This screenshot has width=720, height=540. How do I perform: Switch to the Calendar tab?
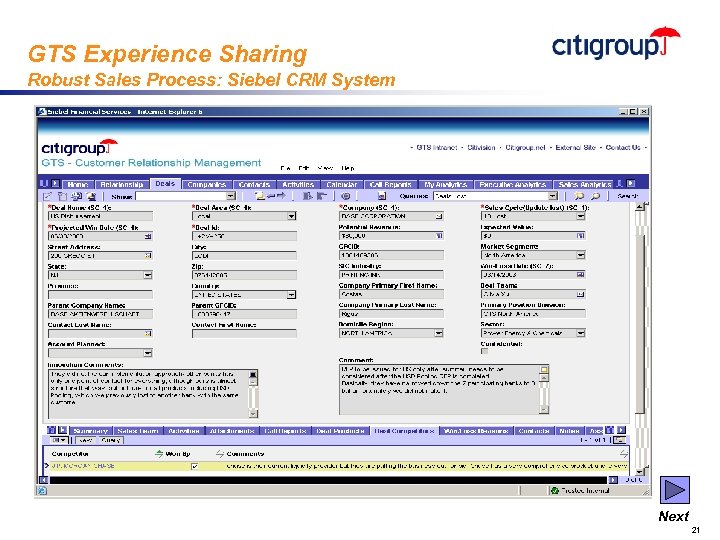342,184
